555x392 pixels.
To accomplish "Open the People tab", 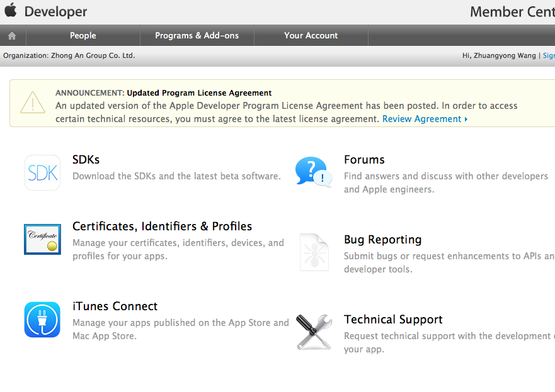I will pyautogui.click(x=83, y=35).
